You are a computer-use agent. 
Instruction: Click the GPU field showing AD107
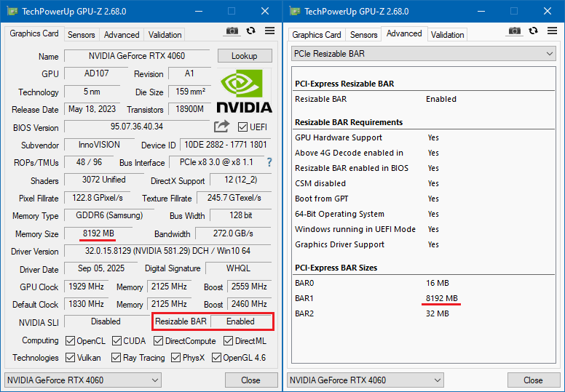pyautogui.click(x=96, y=73)
